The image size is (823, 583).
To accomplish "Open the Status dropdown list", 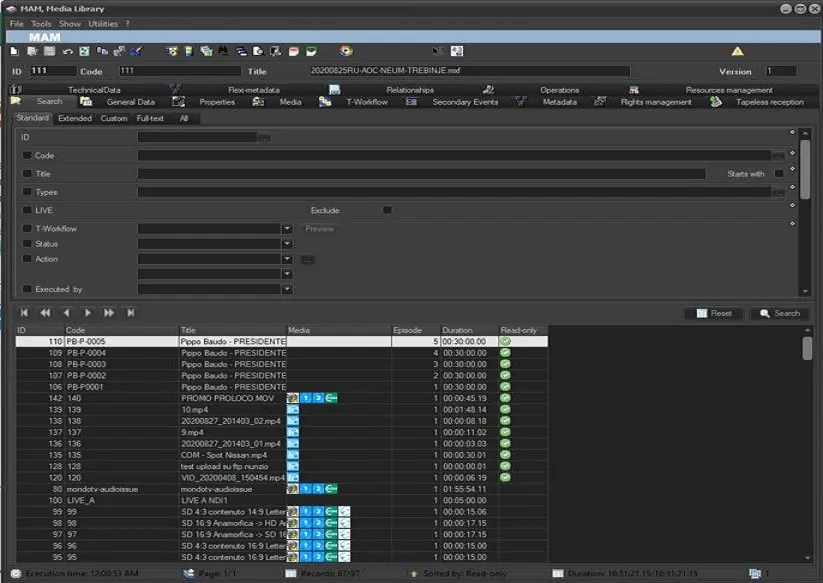I will (287, 243).
